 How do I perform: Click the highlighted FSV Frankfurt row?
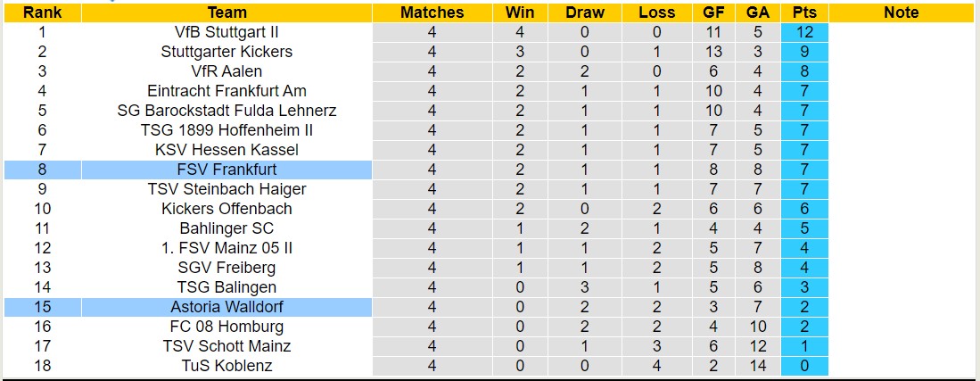[x=226, y=170]
